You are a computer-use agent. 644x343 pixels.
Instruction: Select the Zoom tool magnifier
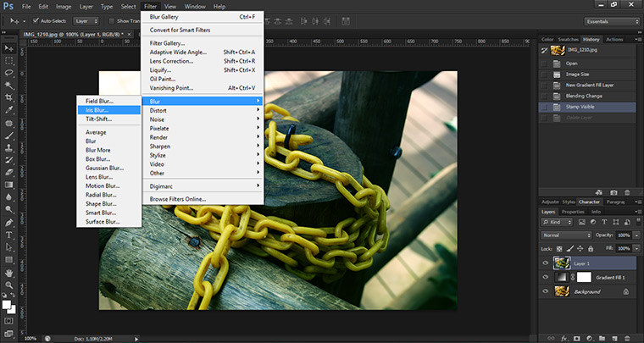8,286
